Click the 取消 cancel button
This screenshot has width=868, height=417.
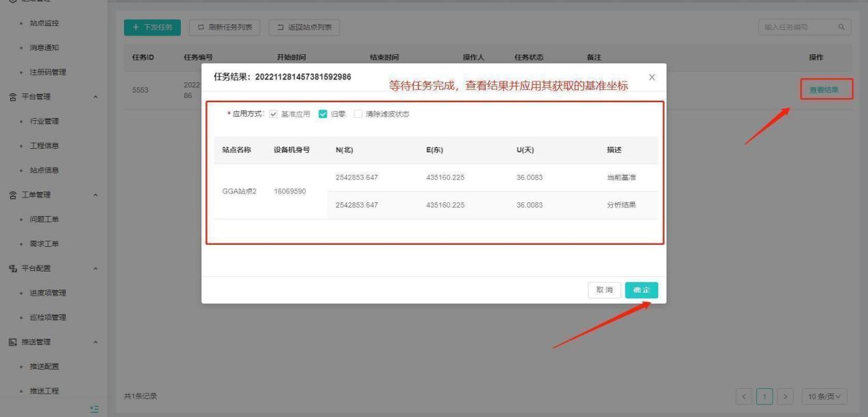604,290
